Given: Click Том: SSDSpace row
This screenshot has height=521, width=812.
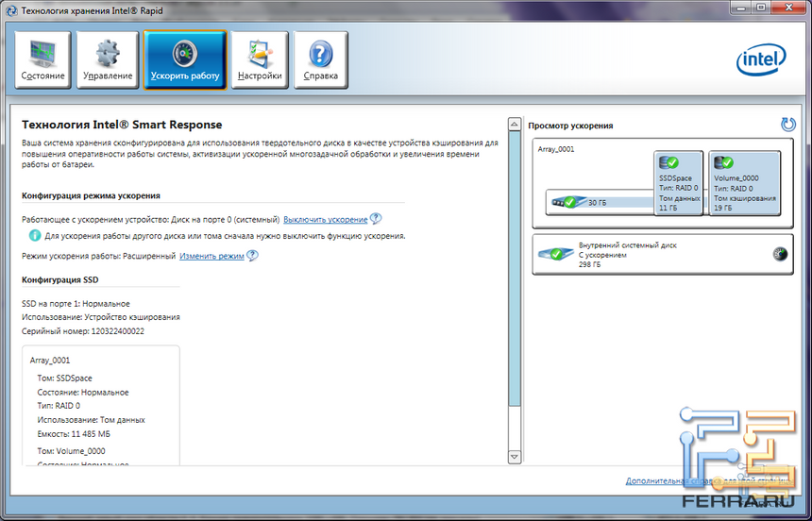Looking at the screenshot, I should [x=65, y=378].
